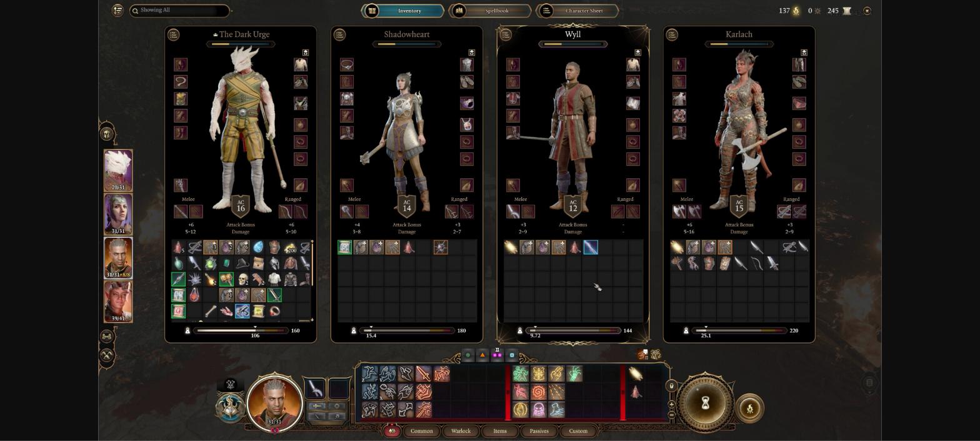The image size is (980, 441).
Task: Toggle Wyll camp clothes icon
Action: (x=638, y=53)
